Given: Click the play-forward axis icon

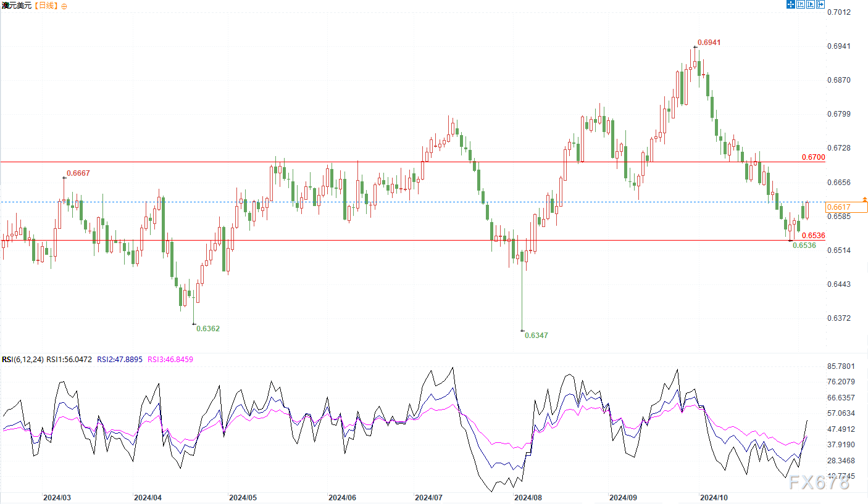Looking at the screenshot, I should point(811,4).
